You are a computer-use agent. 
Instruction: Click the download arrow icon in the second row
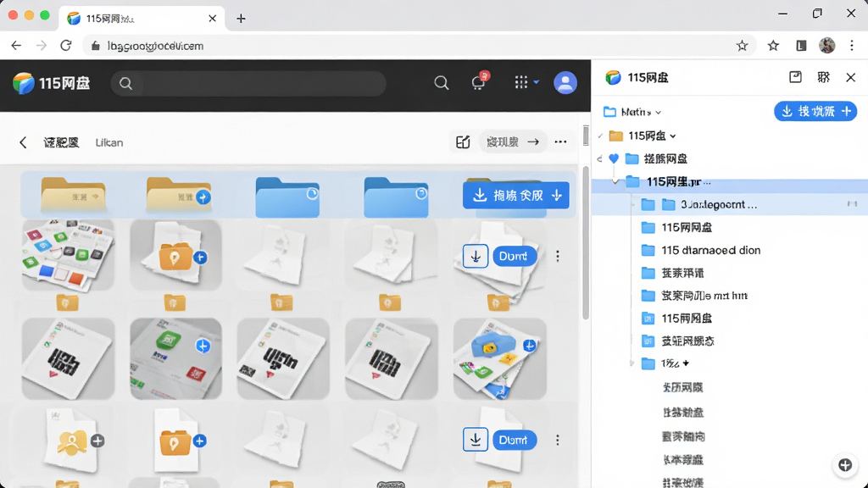475,256
